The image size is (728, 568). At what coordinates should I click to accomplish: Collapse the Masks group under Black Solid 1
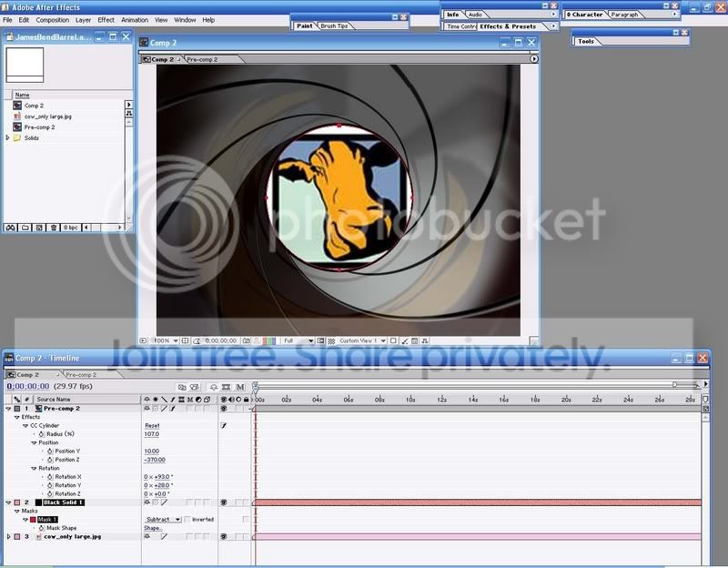[16, 512]
